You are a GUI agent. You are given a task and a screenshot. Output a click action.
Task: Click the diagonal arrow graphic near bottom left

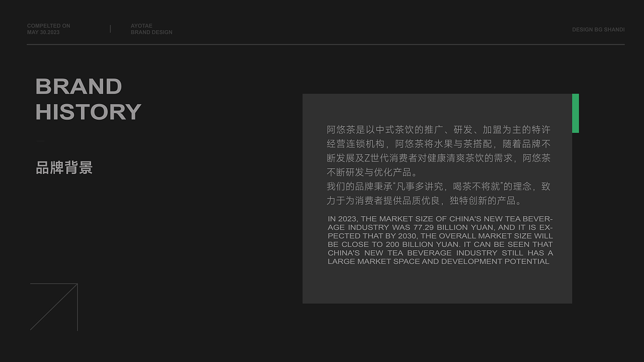click(54, 307)
